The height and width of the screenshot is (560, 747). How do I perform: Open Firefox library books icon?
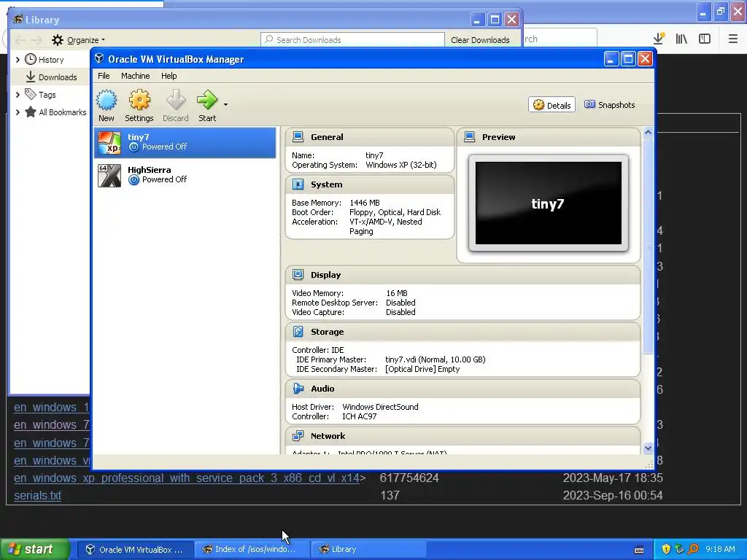click(x=681, y=39)
